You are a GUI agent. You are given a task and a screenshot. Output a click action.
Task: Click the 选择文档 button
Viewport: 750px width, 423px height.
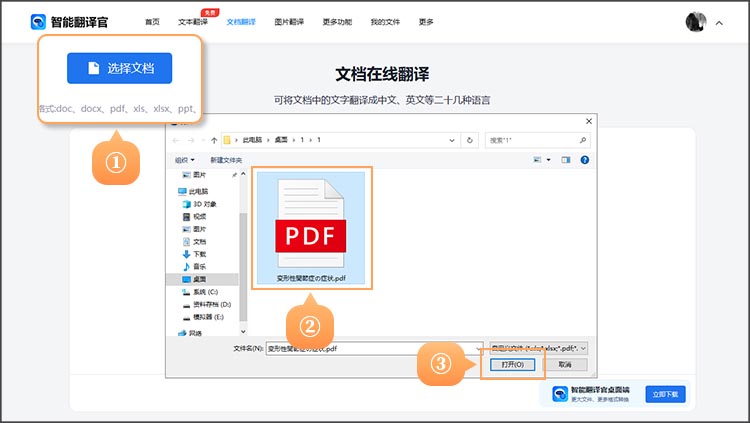[119, 68]
